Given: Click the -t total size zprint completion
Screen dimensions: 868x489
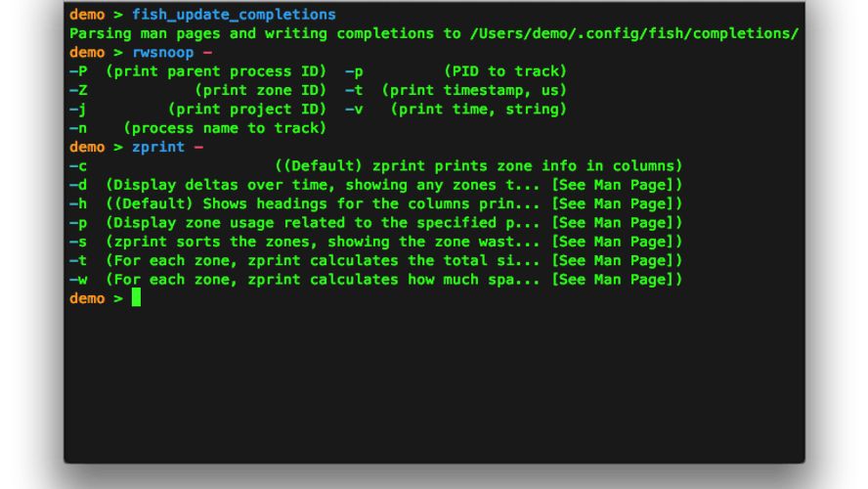Looking at the screenshot, I should coord(376,260).
